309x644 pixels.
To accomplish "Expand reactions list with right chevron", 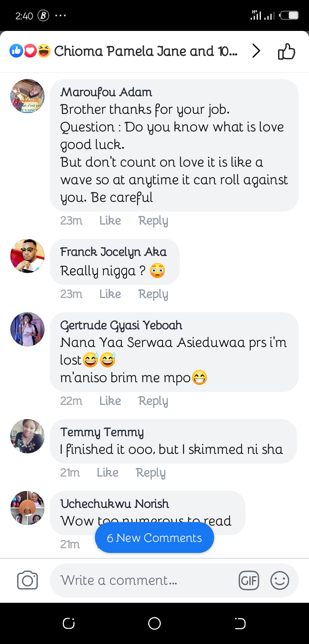I will point(256,52).
